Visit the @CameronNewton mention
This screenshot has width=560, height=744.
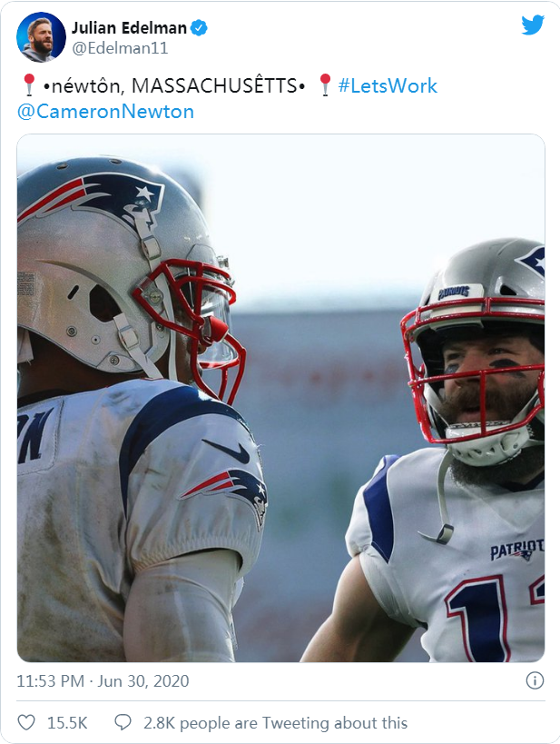[x=105, y=112]
